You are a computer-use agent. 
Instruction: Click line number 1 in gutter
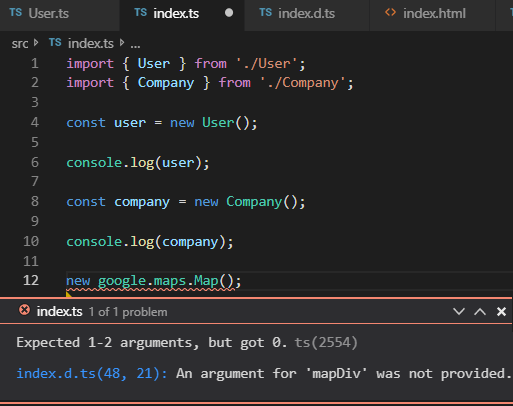35,63
